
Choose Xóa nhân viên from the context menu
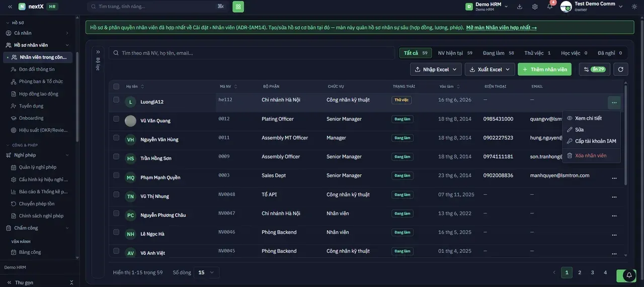click(x=591, y=156)
